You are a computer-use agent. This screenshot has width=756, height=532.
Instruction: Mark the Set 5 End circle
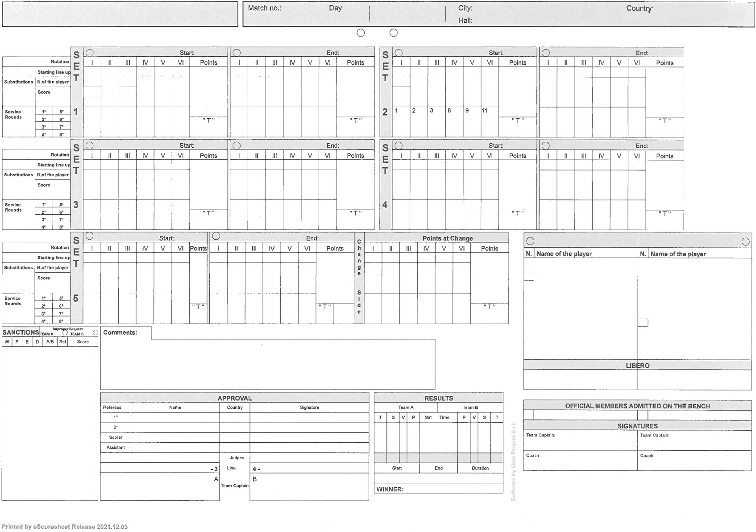[216, 236]
